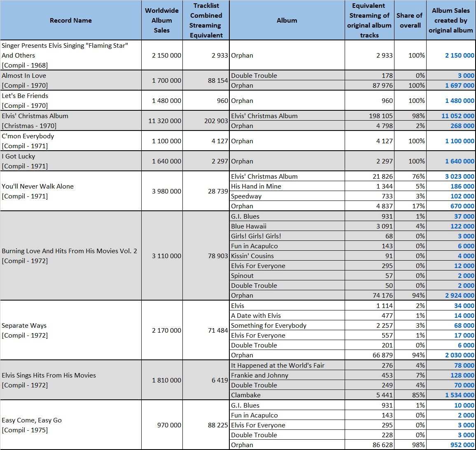Image resolution: width=476 pixels, height=450 pixels.
Task: Select the 'Clambake' album cell
Action: click(x=287, y=395)
